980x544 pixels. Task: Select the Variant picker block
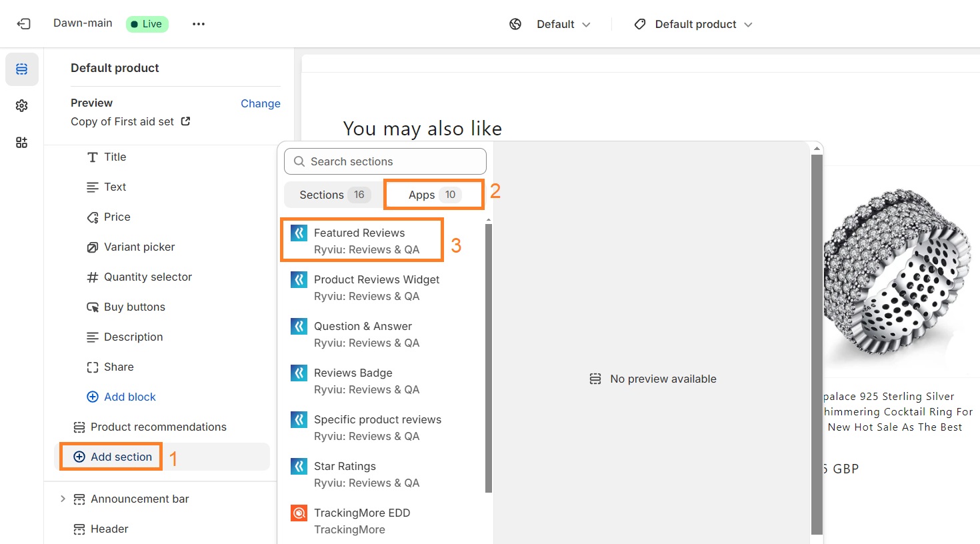pyautogui.click(x=139, y=247)
